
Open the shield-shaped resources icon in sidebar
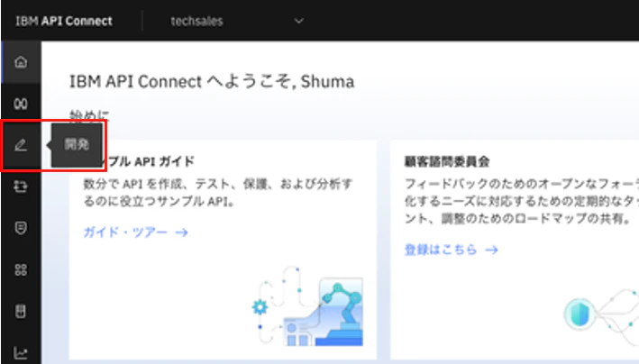point(21,228)
